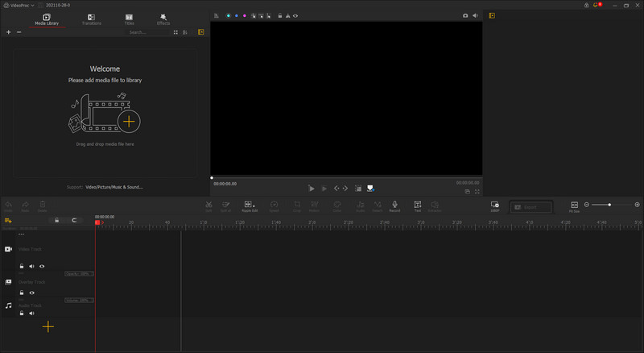Adjust the timeline zoom slider

(609, 205)
